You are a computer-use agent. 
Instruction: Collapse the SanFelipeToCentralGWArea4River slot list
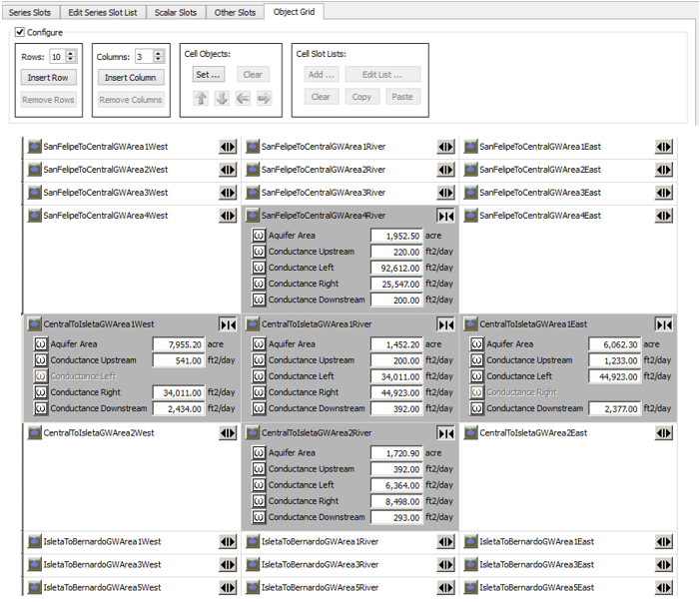coord(445,216)
